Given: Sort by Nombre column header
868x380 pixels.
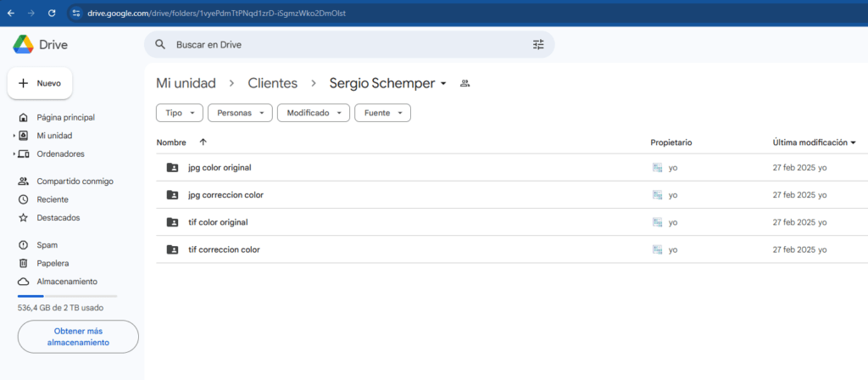Looking at the screenshot, I should click(171, 142).
